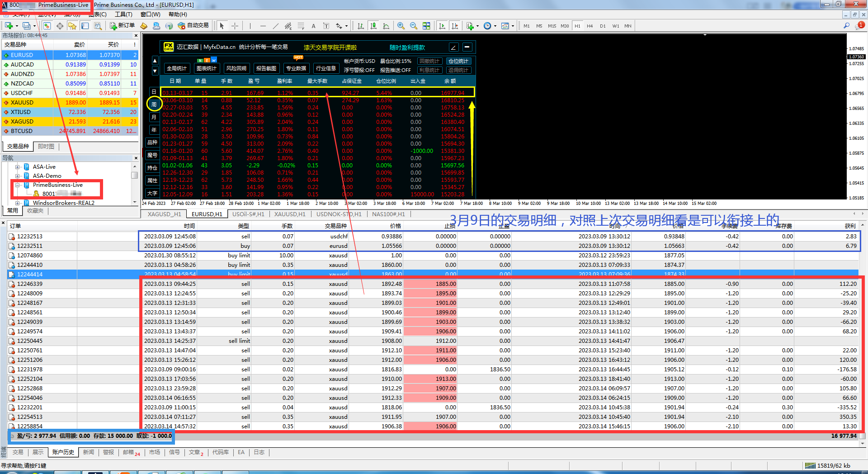The width and height of the screenshot is (868, 474).
Task: Select the equidistant channel tool
Action: click(288, 26)
